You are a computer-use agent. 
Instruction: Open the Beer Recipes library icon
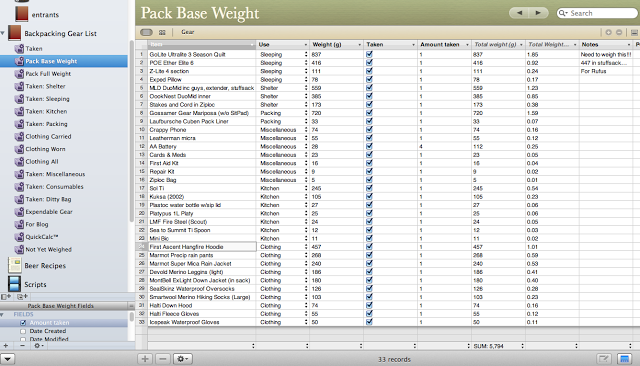15,265
